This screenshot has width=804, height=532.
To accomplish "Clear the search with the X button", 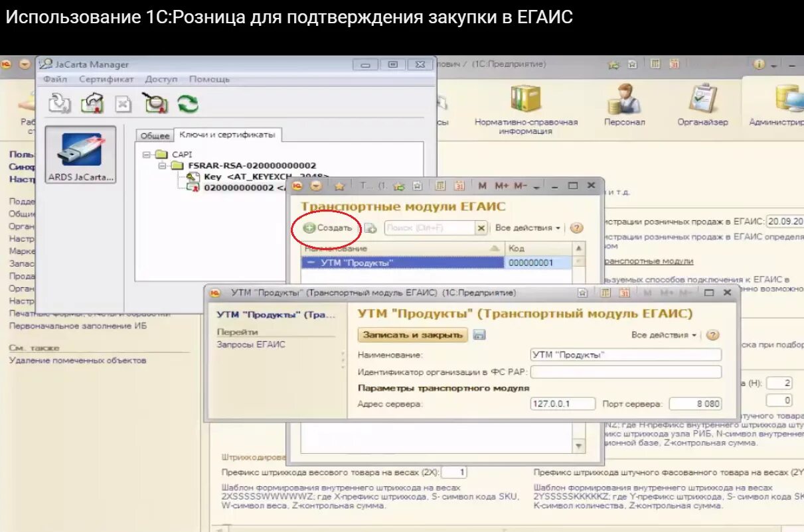I will 481,228.
